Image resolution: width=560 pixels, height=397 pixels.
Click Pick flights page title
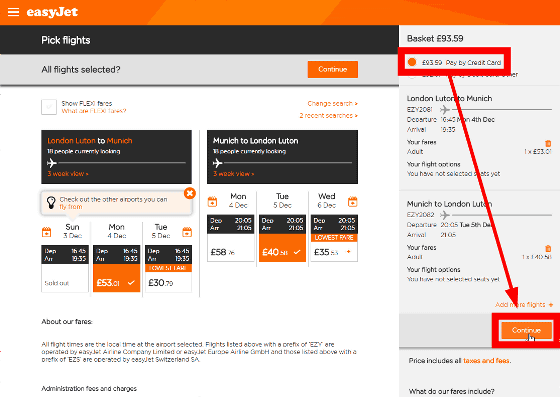66,40
